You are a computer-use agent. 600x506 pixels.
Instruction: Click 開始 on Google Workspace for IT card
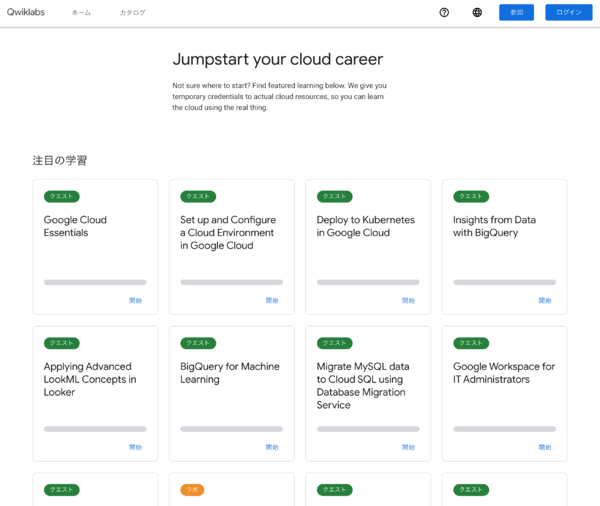click(545, 447)
